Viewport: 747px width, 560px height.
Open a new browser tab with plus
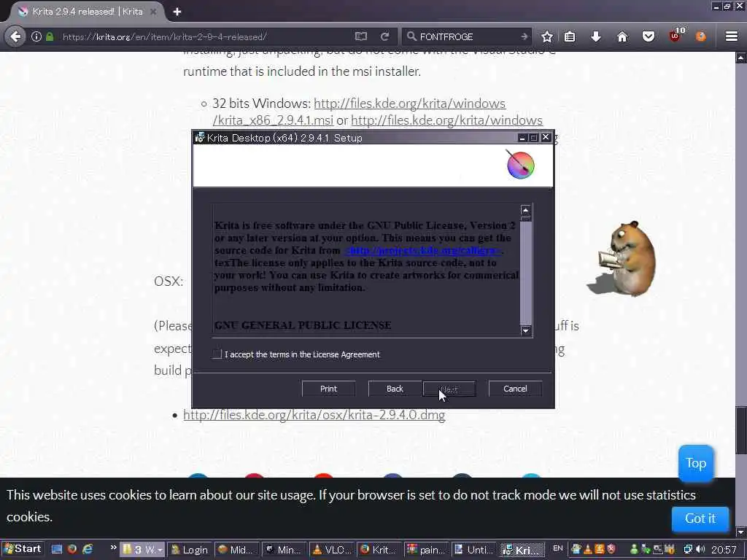tap(177, 12)
